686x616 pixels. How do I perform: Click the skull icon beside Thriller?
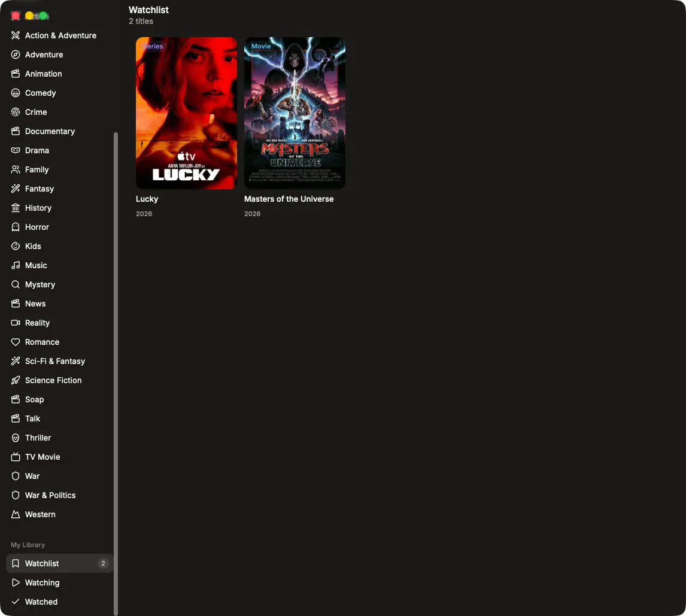[16, 438]
